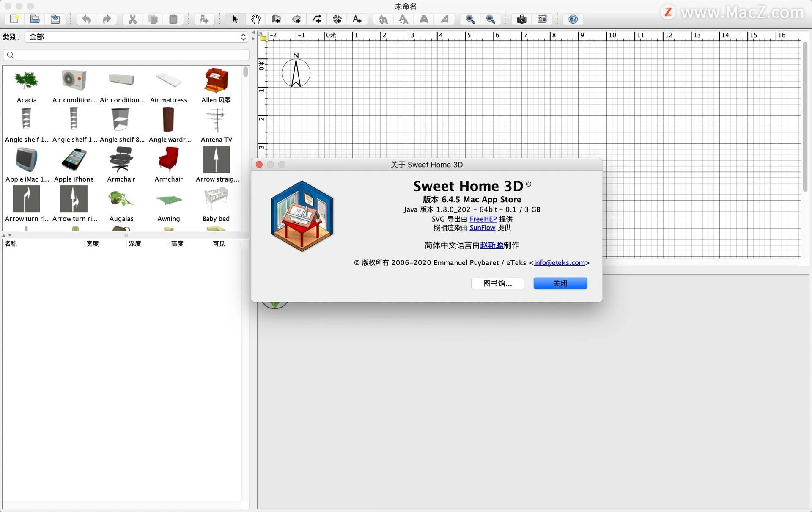Image resolution: width=812 pixels, height=512 pixels.
Task: Click the Paste clipboard icon
Action: coord(173,19)
